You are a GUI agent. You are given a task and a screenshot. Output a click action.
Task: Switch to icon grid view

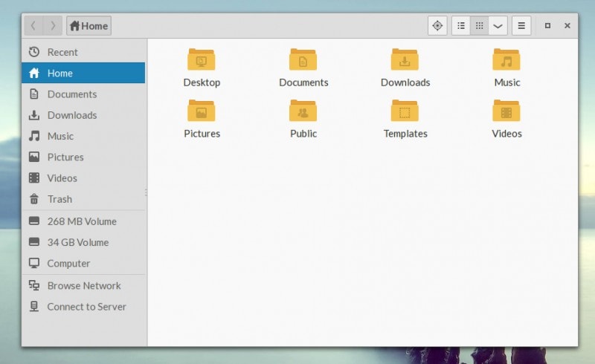coord(480,26)
